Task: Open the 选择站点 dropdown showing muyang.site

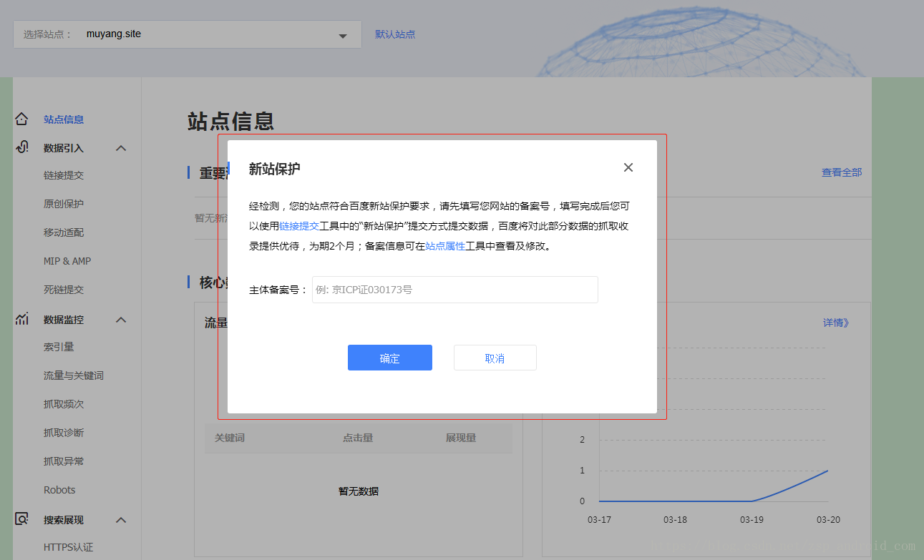Action: click(x=188, y=34)
